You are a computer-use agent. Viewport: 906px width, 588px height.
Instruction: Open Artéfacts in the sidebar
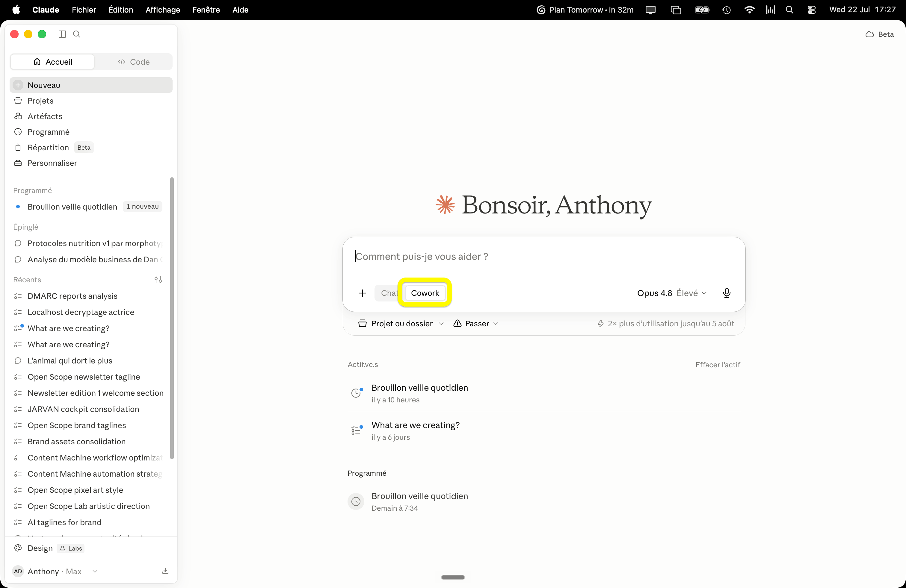pos(90,116)
